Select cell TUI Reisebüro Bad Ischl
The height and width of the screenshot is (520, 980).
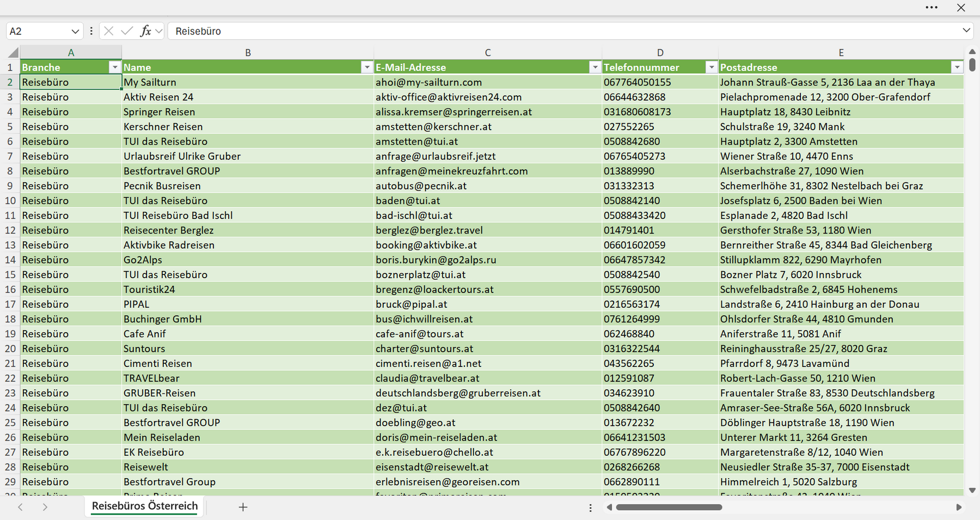pyautogui.click(x=248, y=215)
